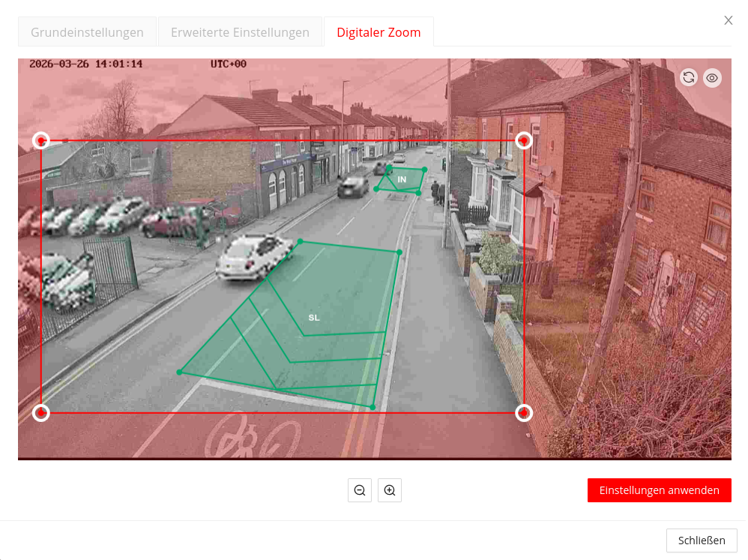Click the Schließen button
The width and height of the screenshot is (748, 560).
click(x=702, y=541)
